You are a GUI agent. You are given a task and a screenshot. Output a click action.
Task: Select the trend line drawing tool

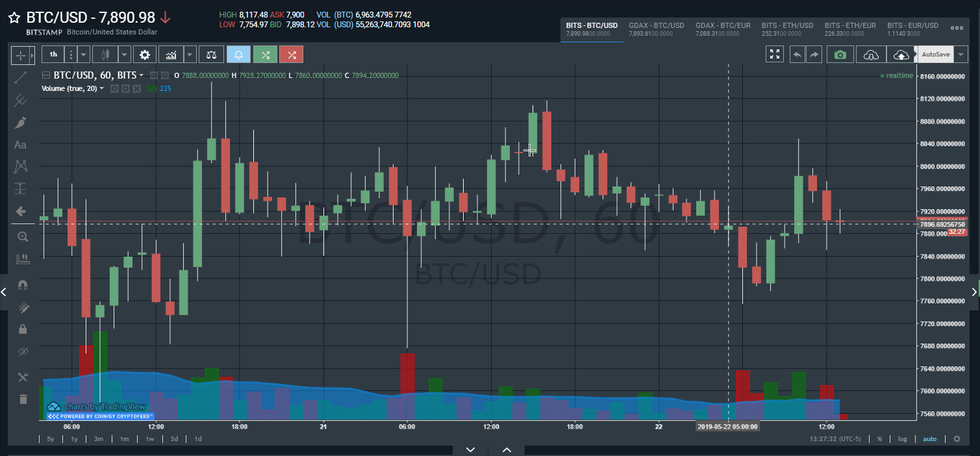[21, 77]
